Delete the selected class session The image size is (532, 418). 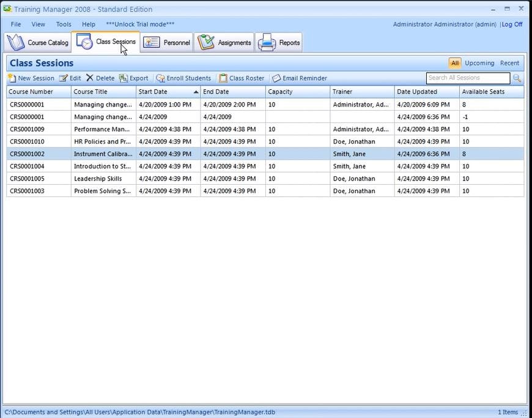click(x=100, y=78)
